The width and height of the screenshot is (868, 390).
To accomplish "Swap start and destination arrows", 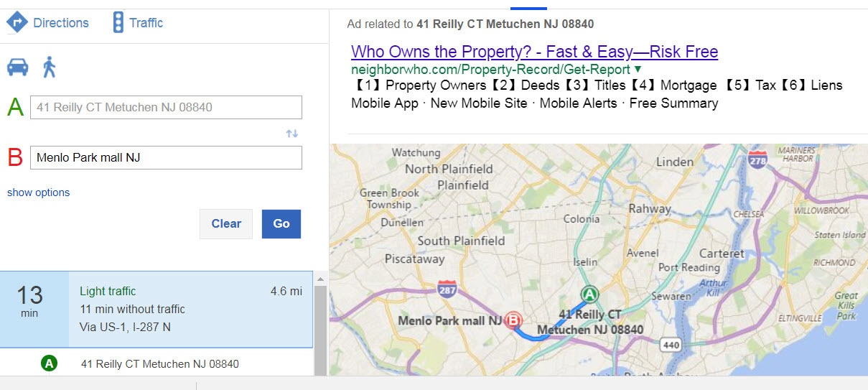I will tap(291, 134).
